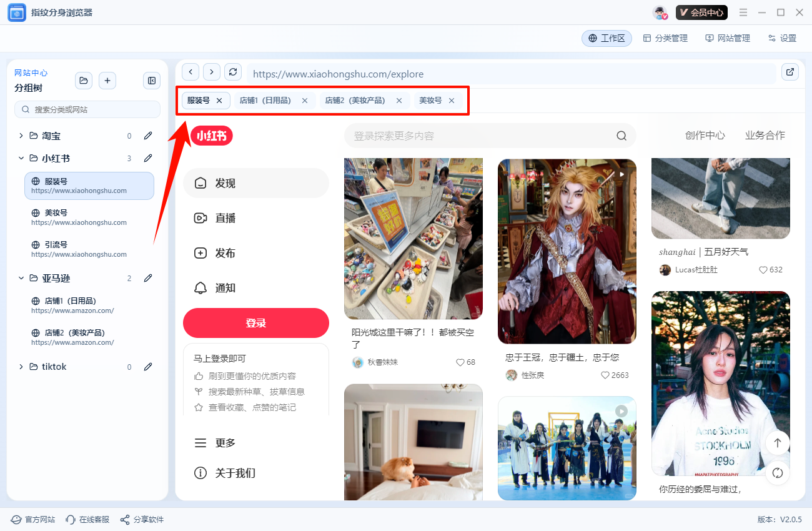Open 在线客服 link in footer

pyautogui.click(x=87, y=520)
